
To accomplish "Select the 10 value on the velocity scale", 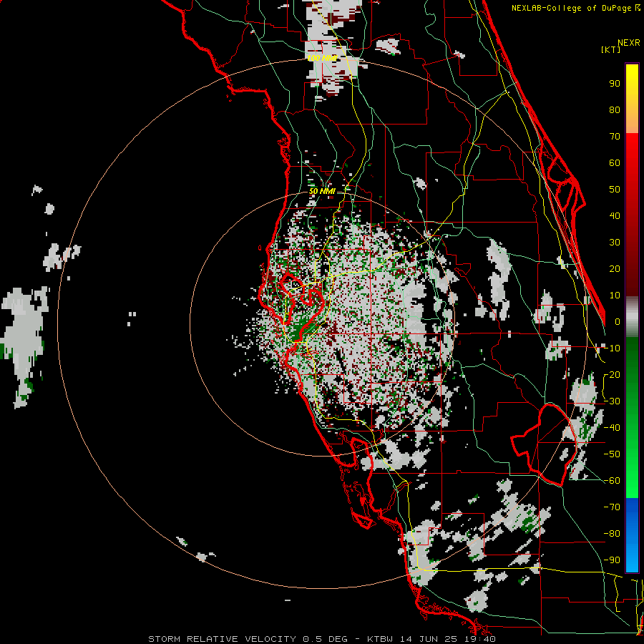I will tap(615, 296).
